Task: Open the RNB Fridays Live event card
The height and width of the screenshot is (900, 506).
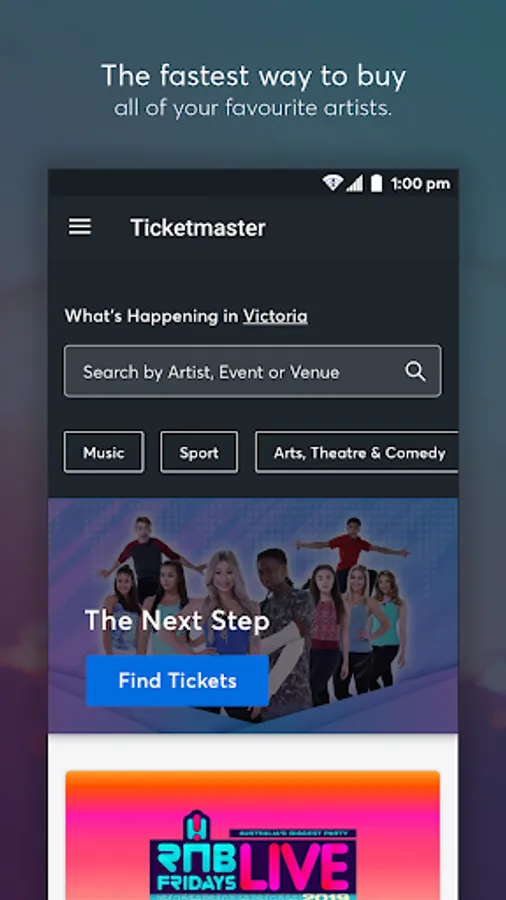Action: click(252, 835)
